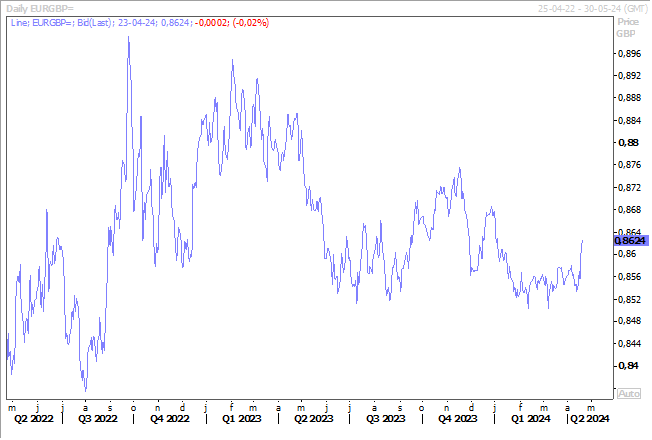Select the Q4 2022 quarter label
The image size is (652, 440).
pyautogui.click(x=169, y=420)
